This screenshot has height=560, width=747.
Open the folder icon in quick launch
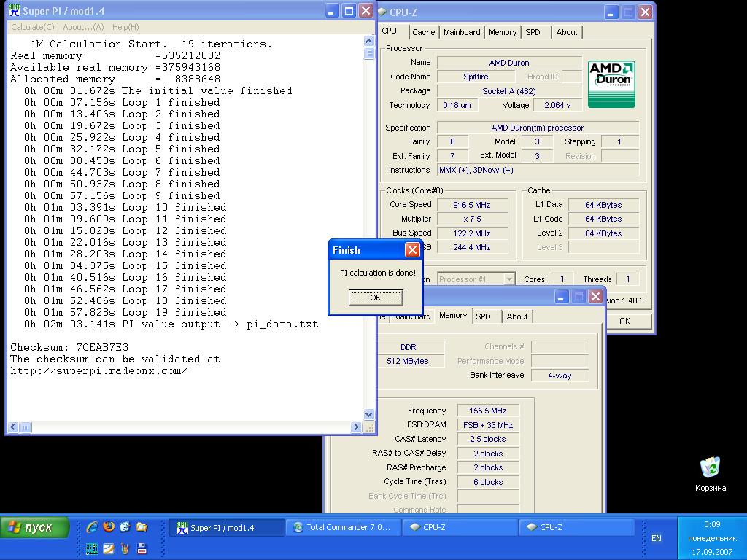click(x=142, y=526)
